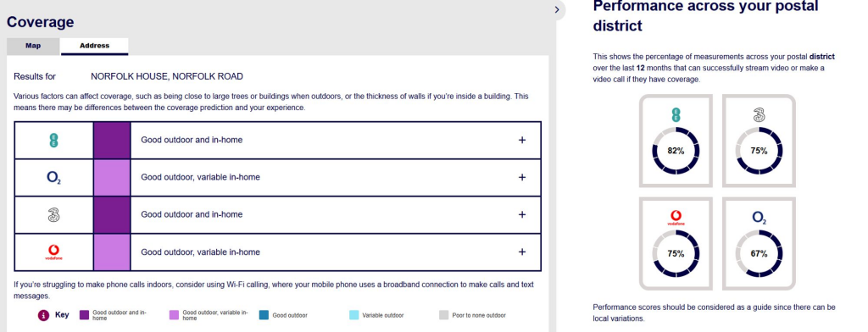Click the EE logo in performance panel
This screenshot has width=868, height=332.
(x=676, y=114)
